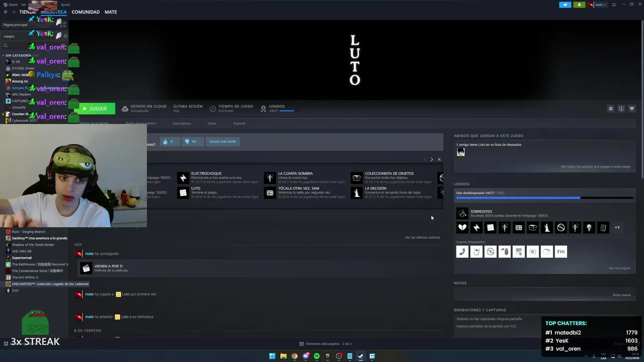Screen dimensions: 644x362
Task: Expand the +7 more achievements
Action: point(617,227)
